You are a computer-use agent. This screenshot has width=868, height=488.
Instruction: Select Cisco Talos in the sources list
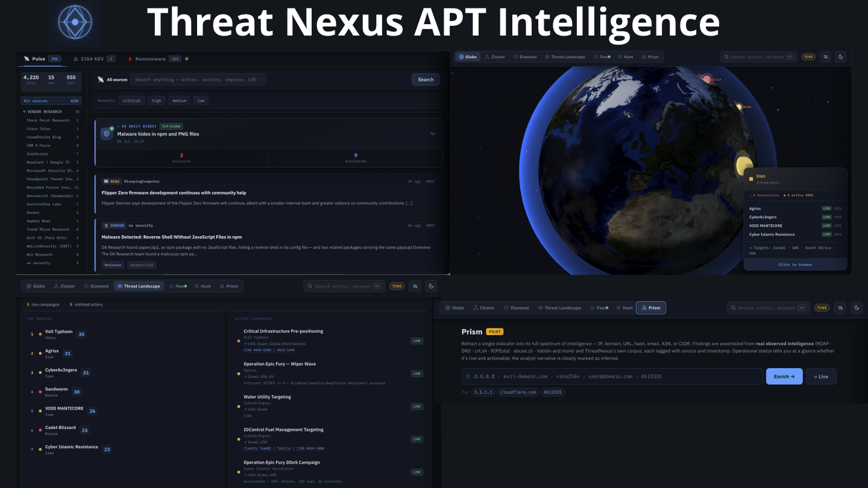click(x=51, y=129)
